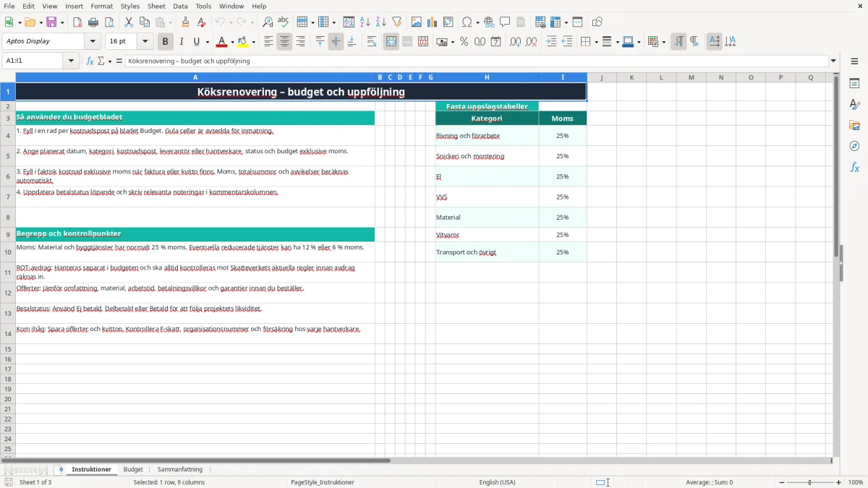Add a decimal place
The height and width of the screenshot is (488, 868).
515,42
